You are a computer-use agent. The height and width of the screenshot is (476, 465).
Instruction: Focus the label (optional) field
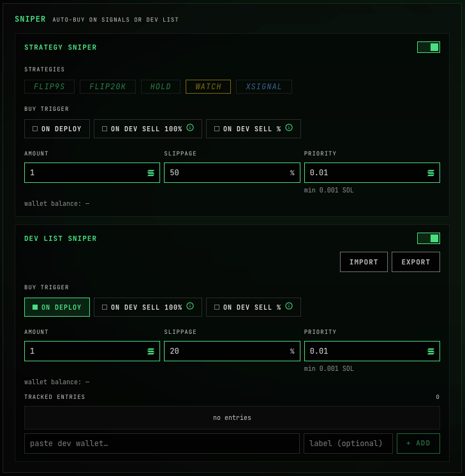[348, 444]
